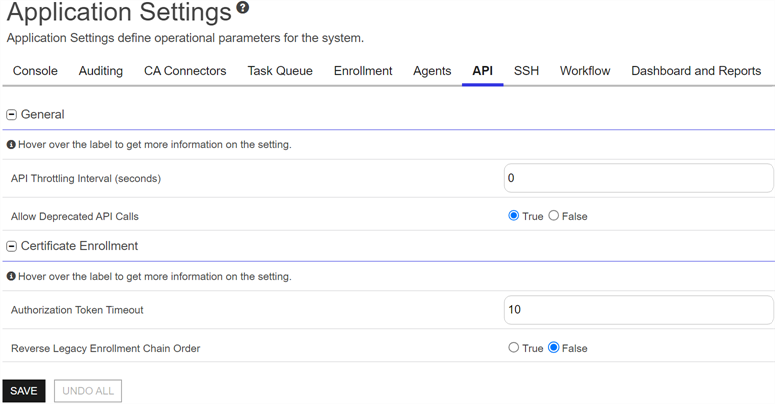Open Dashboard and Reports tab
Image resolution: width=775 pixels, height=404 pixels.
[x=696, y=71]
